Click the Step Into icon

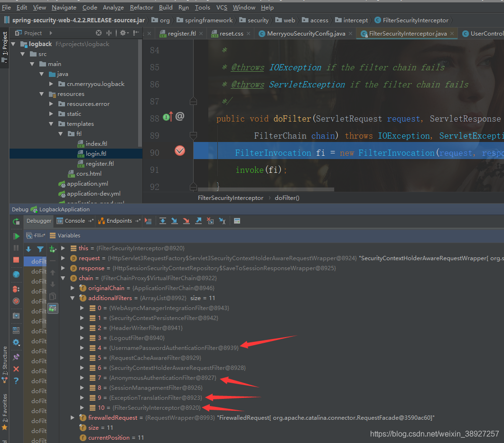coord(175,221)
